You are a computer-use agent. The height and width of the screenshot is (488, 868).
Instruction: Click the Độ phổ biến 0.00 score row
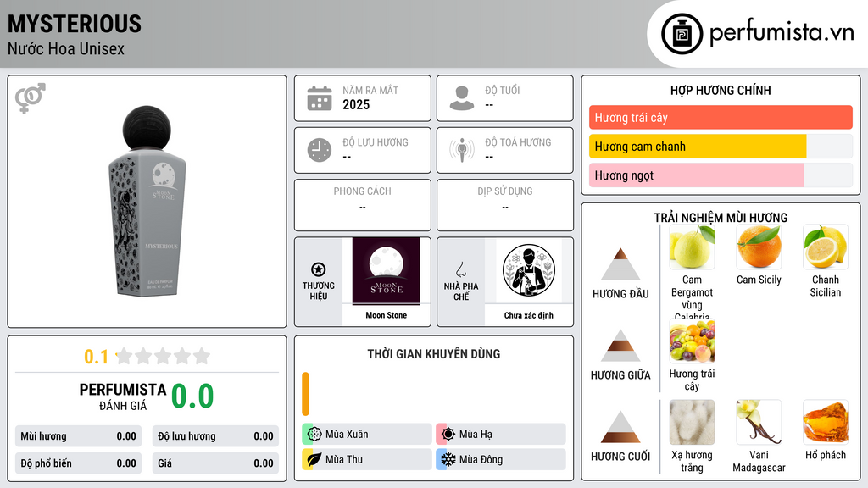tap(78, 463)
